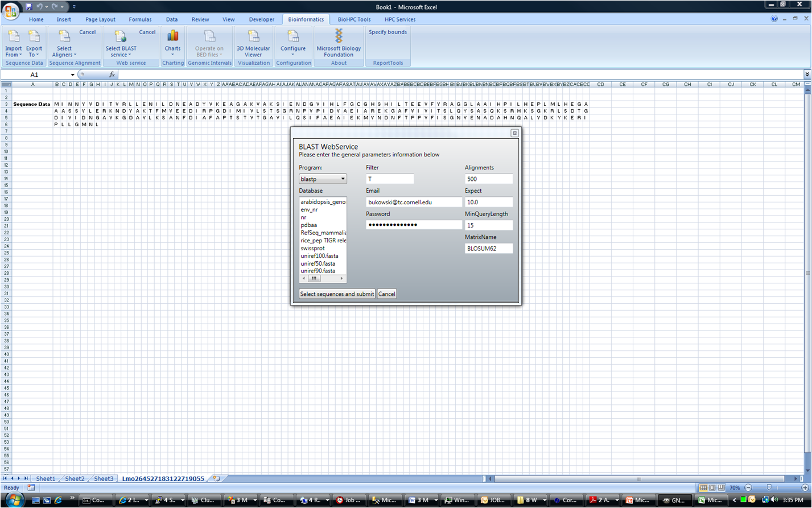Select arabidopsis_geno database entry

click(x=323, y=202)
